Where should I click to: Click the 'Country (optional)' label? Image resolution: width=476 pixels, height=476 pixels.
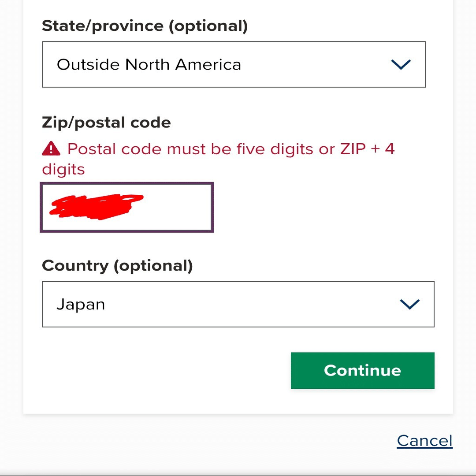[x=117, y=266]
